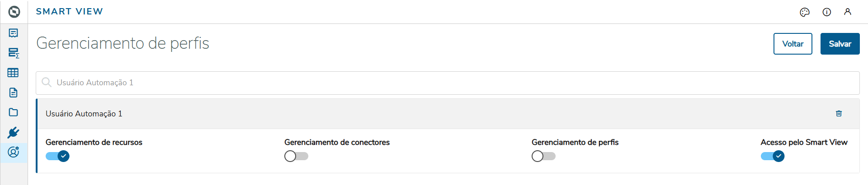Open the reports icon in the sidebar
Viewport: 868px width, 185px height.
click(x=14, y=33)
